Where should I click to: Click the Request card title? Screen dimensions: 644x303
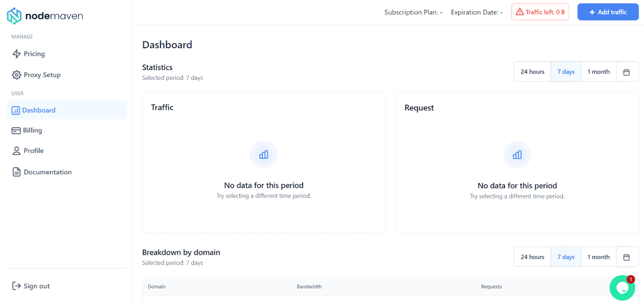419,108
